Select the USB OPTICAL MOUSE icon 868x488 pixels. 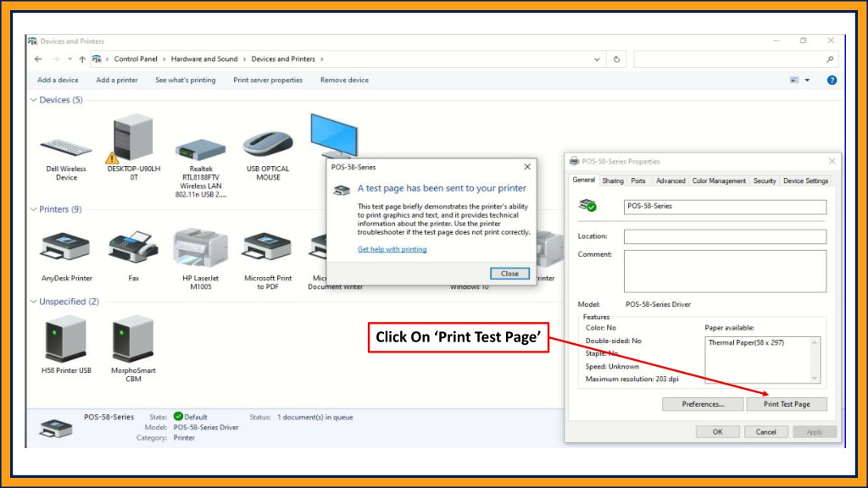pyautogui.click(x=268, y=144)
